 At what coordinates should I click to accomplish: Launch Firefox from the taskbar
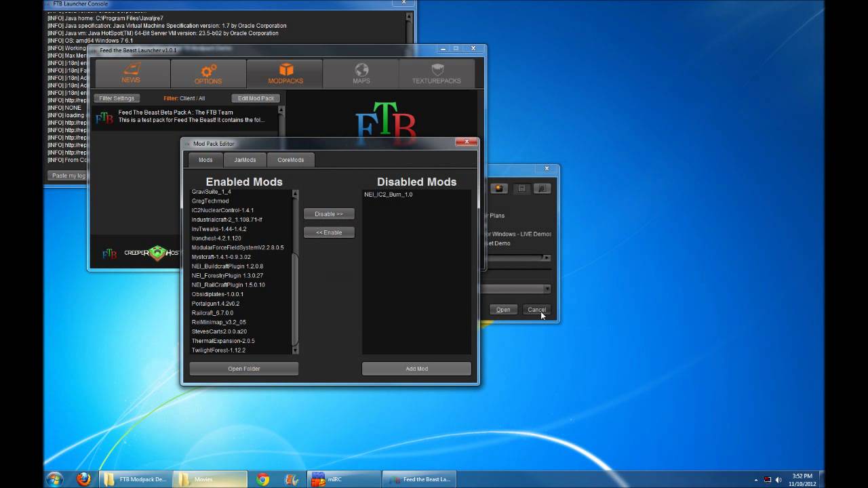click(83, 479)
